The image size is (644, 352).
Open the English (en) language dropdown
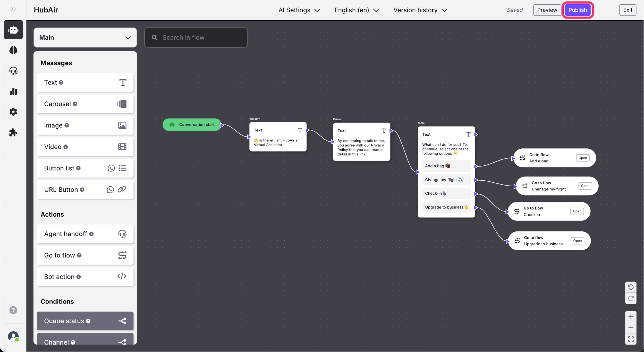point(356,10)
